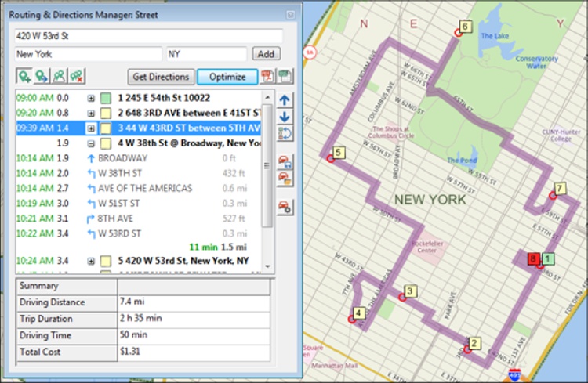Viewport: 588px width, 383px height.
Task: Click the remove stop icon with red X
Action: tap(76, 77)
